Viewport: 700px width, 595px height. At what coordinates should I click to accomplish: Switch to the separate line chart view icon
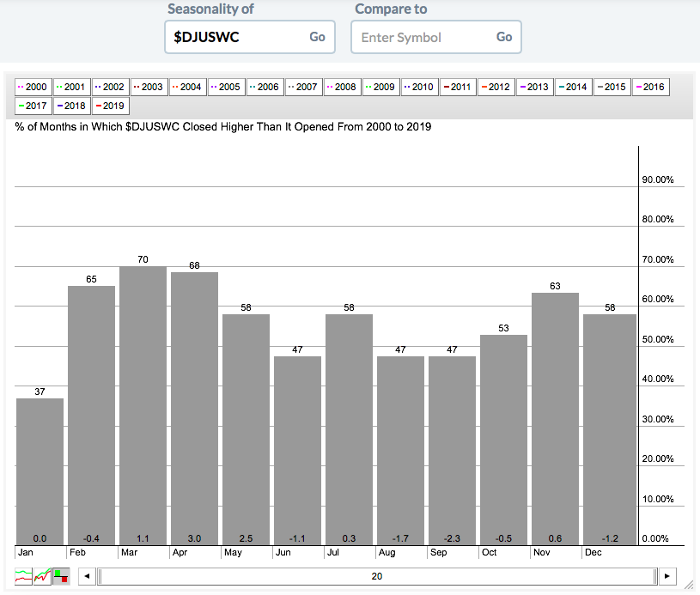[x=25, y=576]
